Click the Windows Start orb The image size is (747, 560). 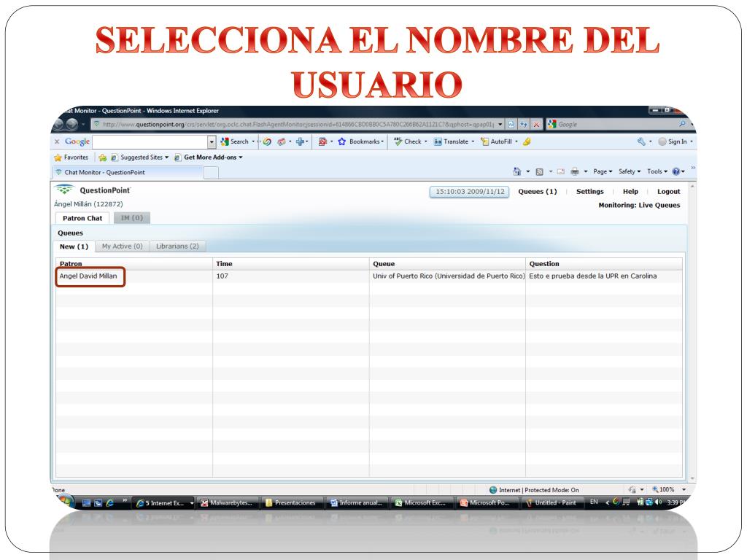[x=65, y=501]
